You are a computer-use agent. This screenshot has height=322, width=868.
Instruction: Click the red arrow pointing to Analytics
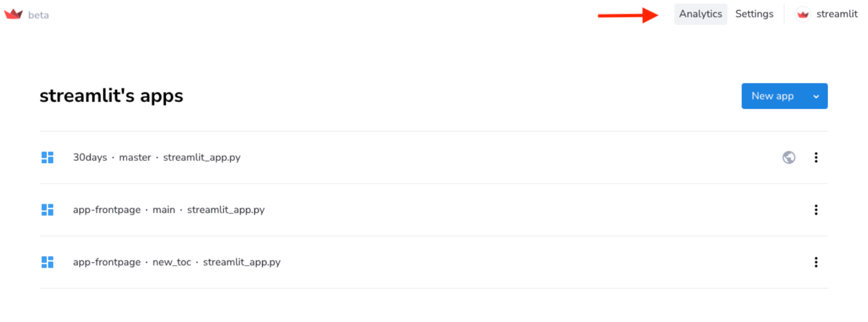click(x=627, y=15)
